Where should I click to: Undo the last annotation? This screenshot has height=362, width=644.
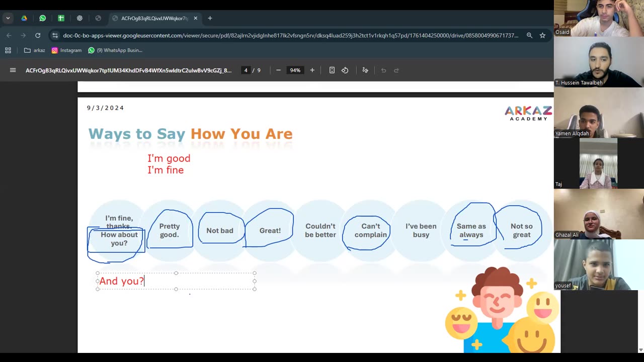pos(383,70)
